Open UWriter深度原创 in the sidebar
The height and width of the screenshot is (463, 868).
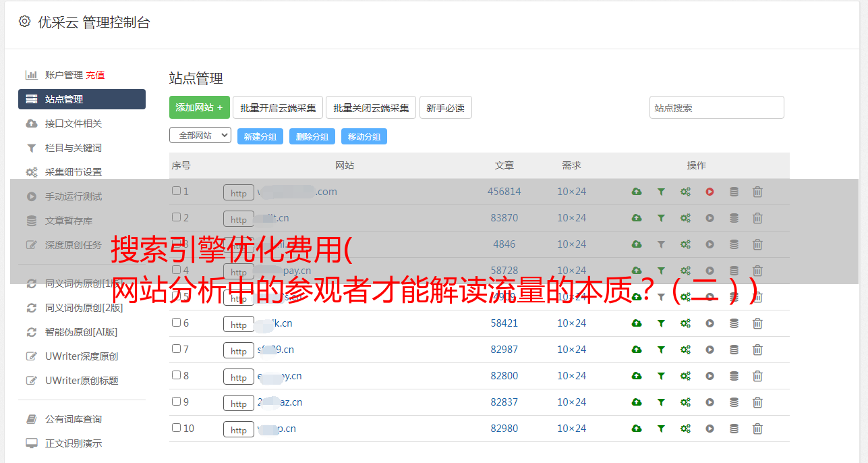click(82, 356)
